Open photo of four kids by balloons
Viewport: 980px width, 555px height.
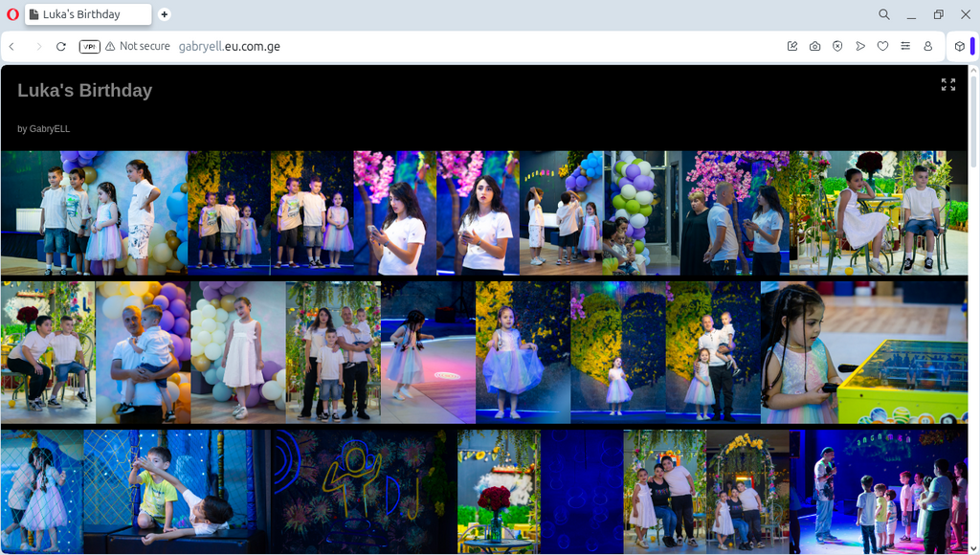[94, 213]
